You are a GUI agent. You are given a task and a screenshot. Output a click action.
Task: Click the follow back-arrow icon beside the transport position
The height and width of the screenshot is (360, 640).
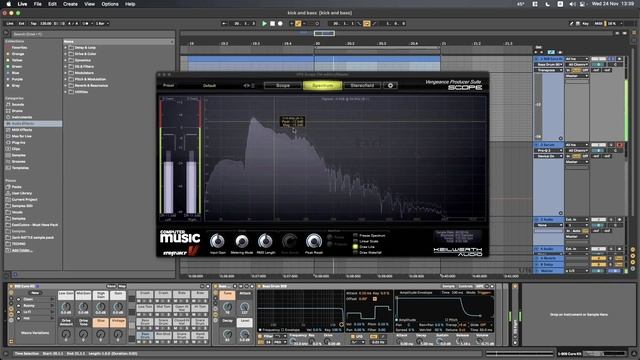[x=224, y=24]
